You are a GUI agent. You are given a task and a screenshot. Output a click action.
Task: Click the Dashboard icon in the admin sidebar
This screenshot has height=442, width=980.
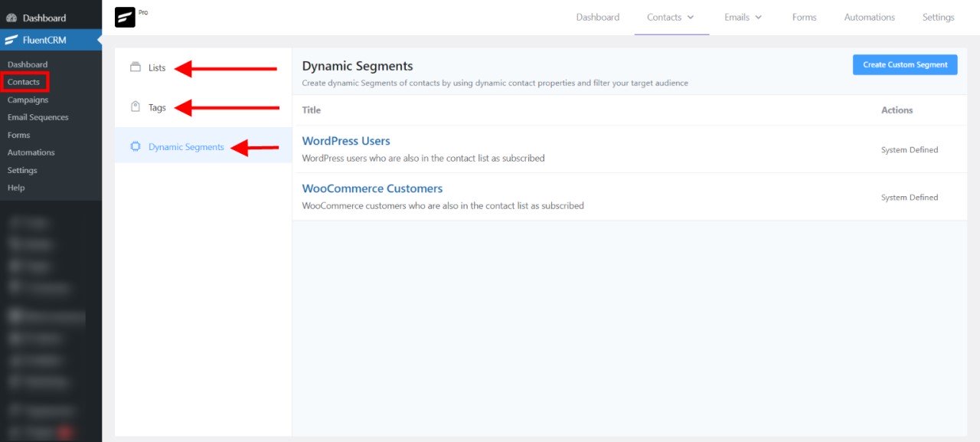point(11,17)
